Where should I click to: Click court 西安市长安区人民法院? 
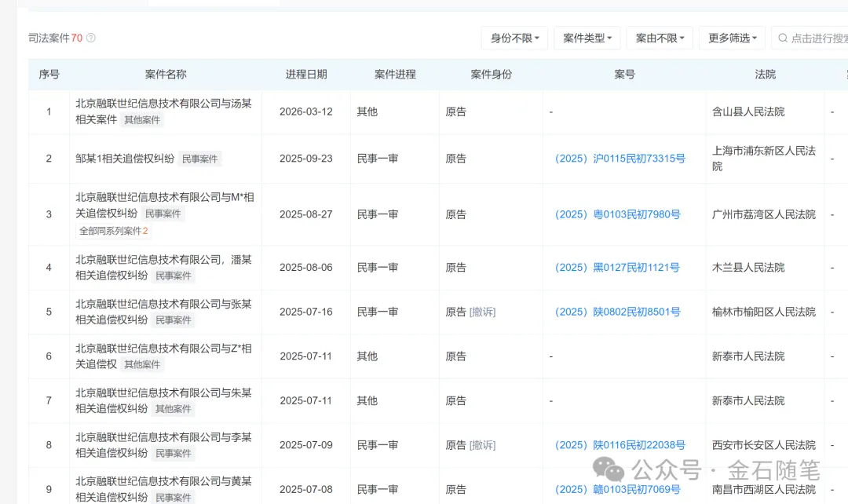tap(764, 444)
